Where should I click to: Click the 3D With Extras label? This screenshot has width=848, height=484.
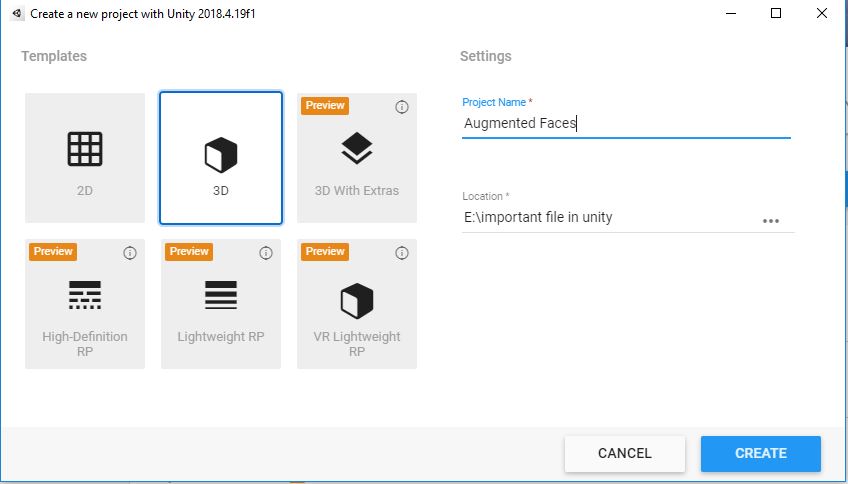coord(357,190)
